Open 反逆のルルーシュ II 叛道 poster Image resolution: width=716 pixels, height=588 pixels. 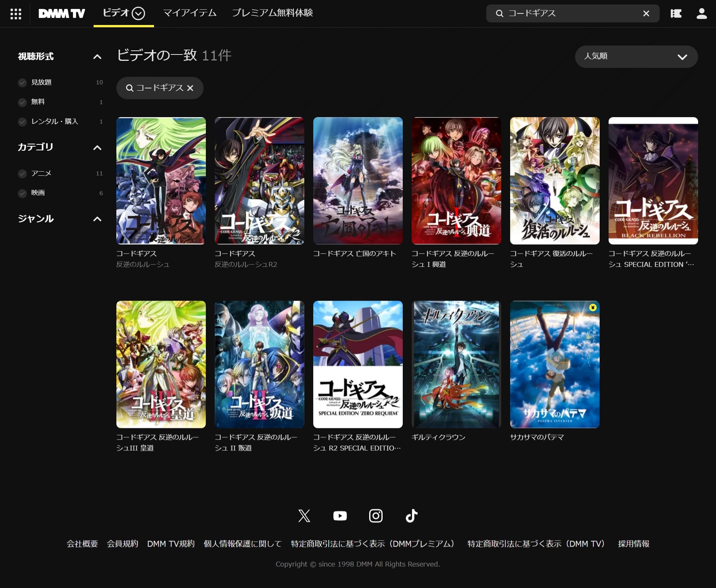(260, 365)
